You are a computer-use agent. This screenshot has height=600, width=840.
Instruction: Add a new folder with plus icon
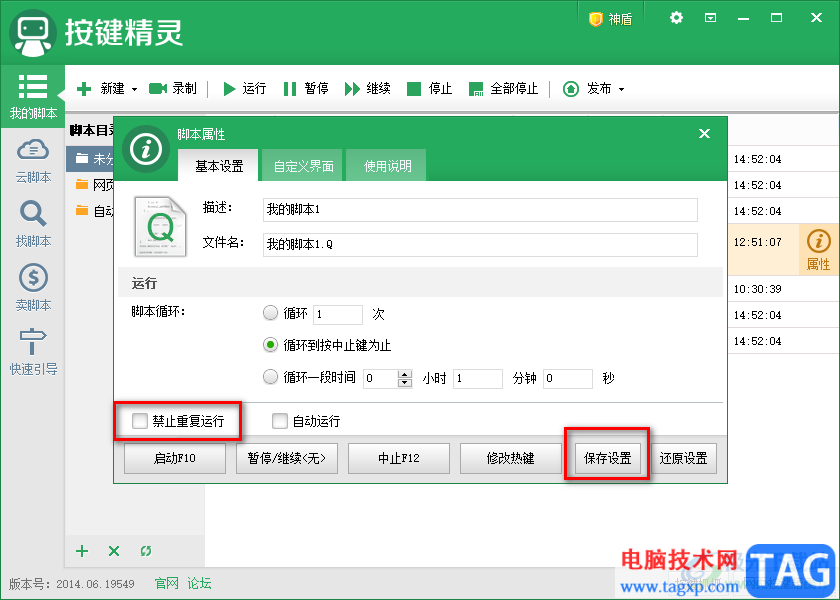coord(82,551)
